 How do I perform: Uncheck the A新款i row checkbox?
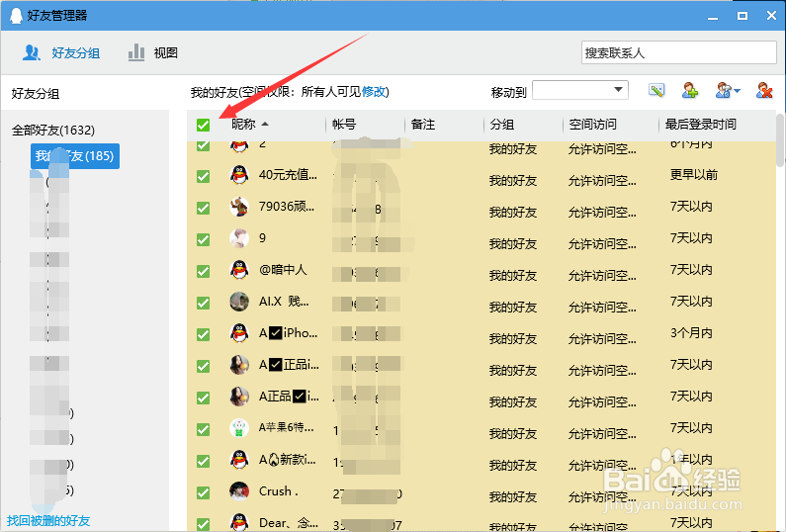point(203,461)
